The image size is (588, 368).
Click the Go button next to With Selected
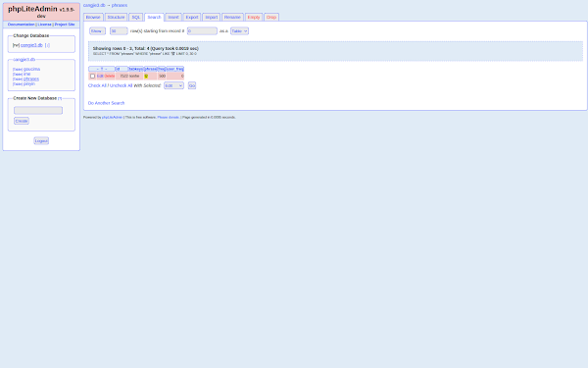192,85
